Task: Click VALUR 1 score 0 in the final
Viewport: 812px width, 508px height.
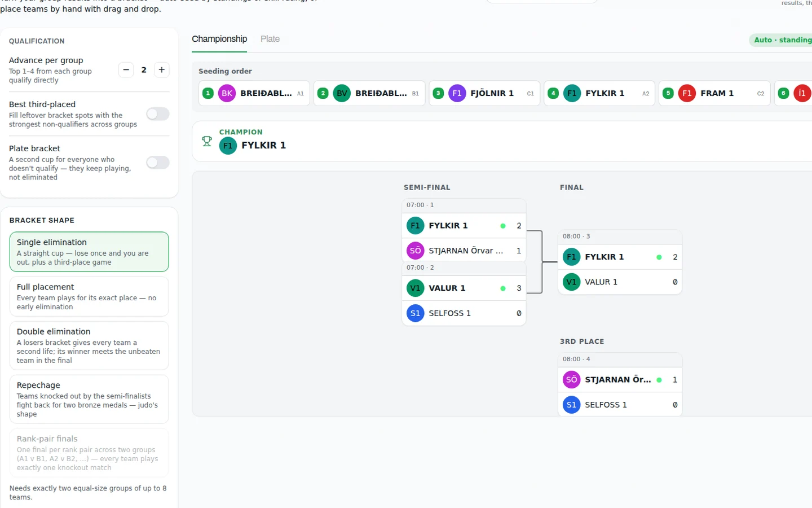Action: pyautogui.click(x=675, y=282)
